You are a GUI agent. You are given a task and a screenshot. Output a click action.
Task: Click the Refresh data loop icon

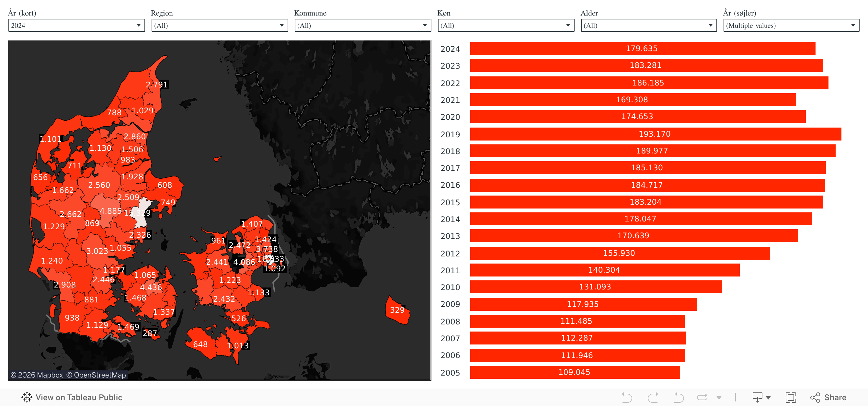tap(702, 398)
